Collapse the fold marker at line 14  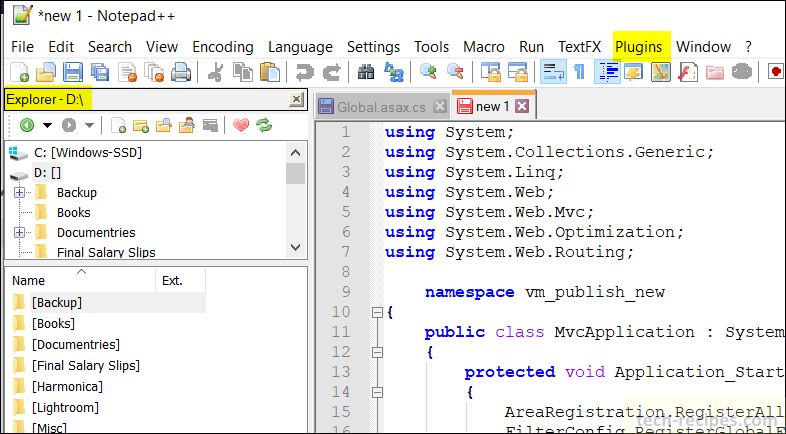[x=377, y=392]
